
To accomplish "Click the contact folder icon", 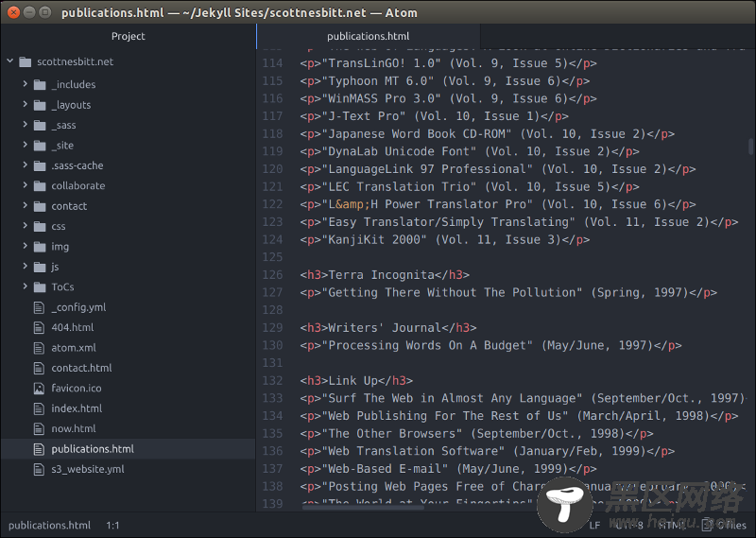I will point(40,206).
